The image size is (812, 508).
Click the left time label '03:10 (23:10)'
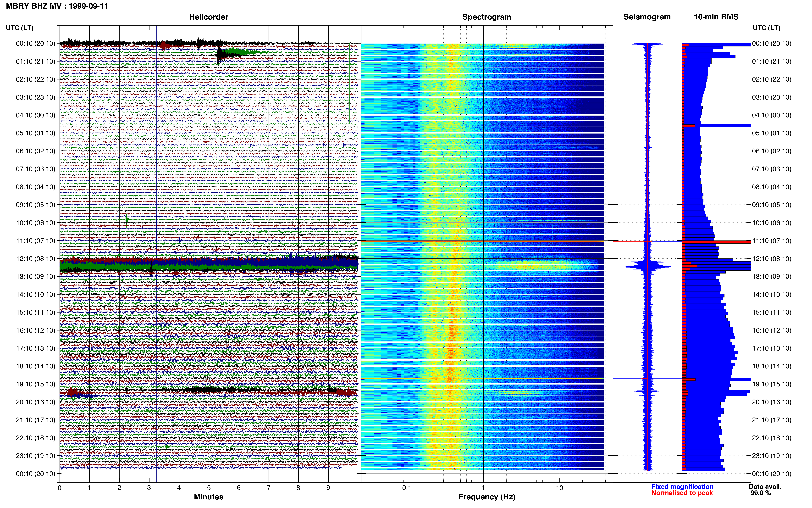tap(36, 97)
